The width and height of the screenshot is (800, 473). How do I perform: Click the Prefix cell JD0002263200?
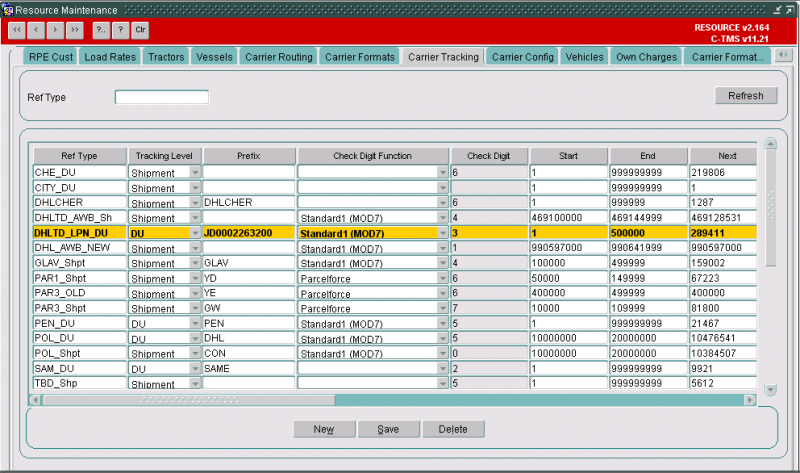[249, 233]
